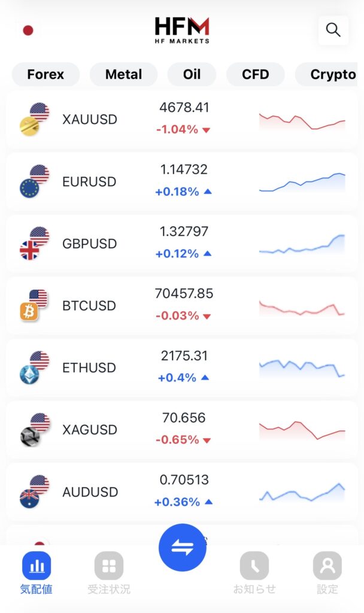
Task: Open the 受注状況 orders tab icon
Action: 109,566
